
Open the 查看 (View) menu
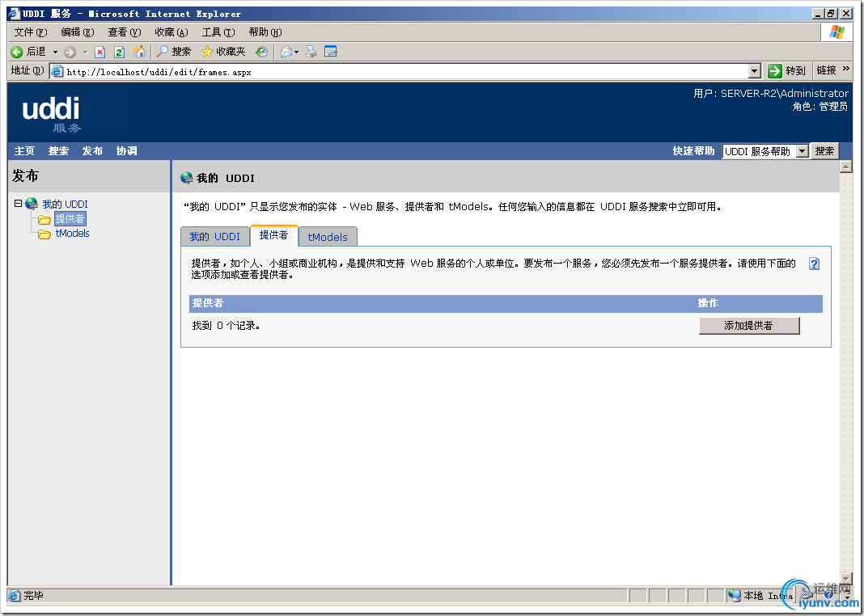coord(124,32)
